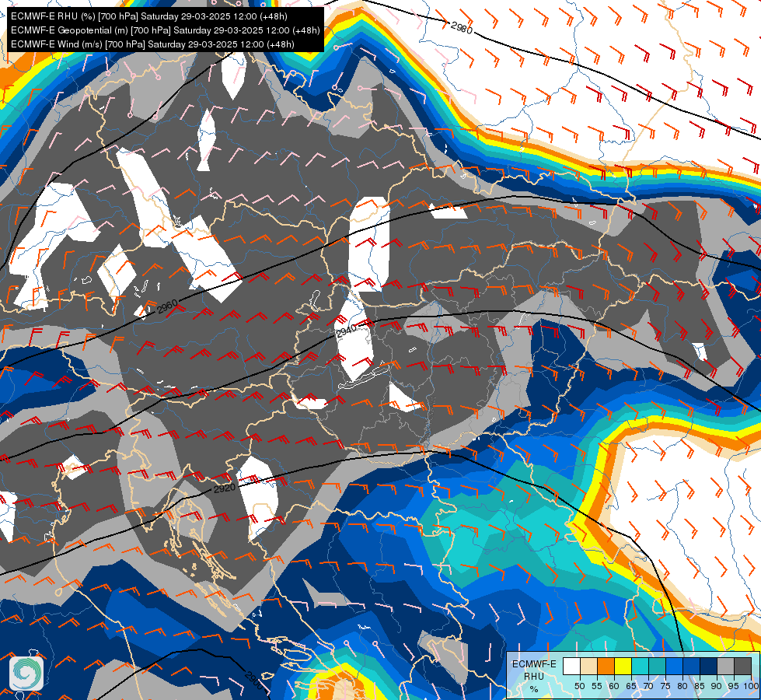761x700 pixels.
Task: Click the legend value 85
Action: 700,687
